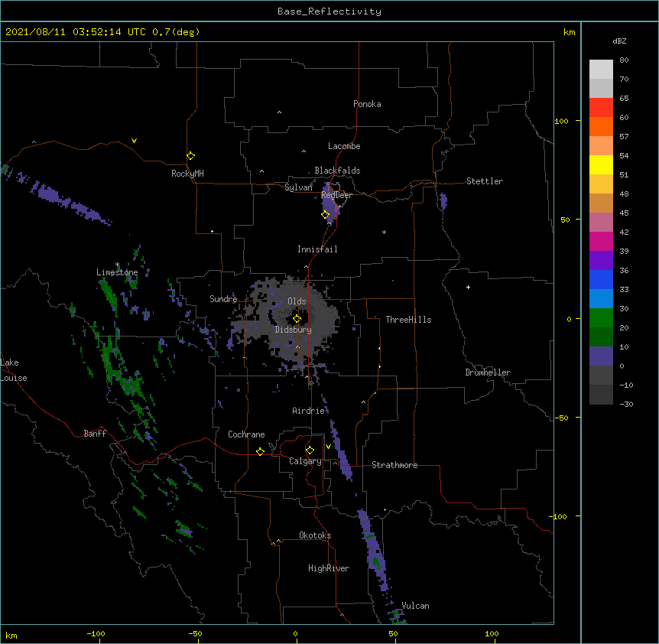Click the Drumheller town label
659x644 pixels.
click(x=488, y=372)
